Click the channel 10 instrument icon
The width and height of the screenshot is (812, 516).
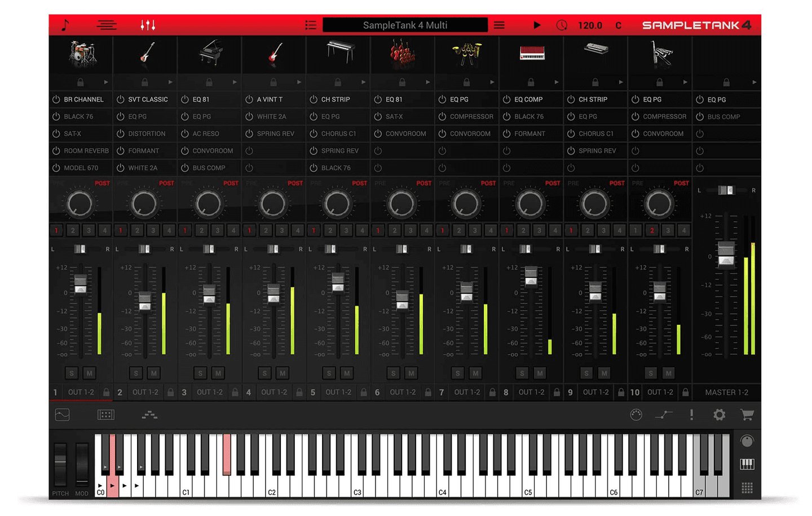click(661, 53)
